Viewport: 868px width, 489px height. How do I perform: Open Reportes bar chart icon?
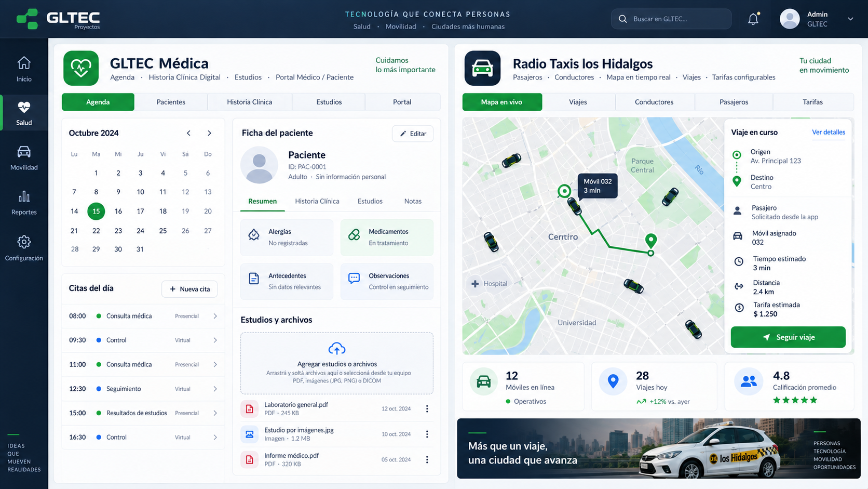click(24, 196)
